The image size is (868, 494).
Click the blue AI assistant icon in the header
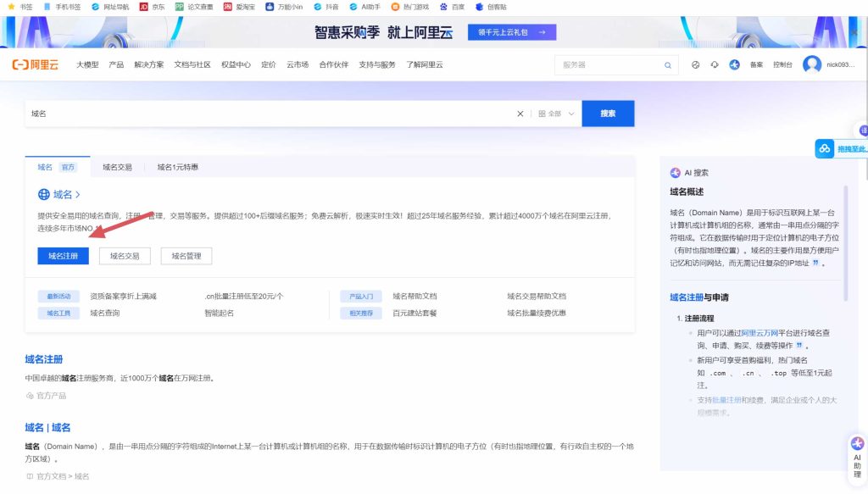pos(734,64)
